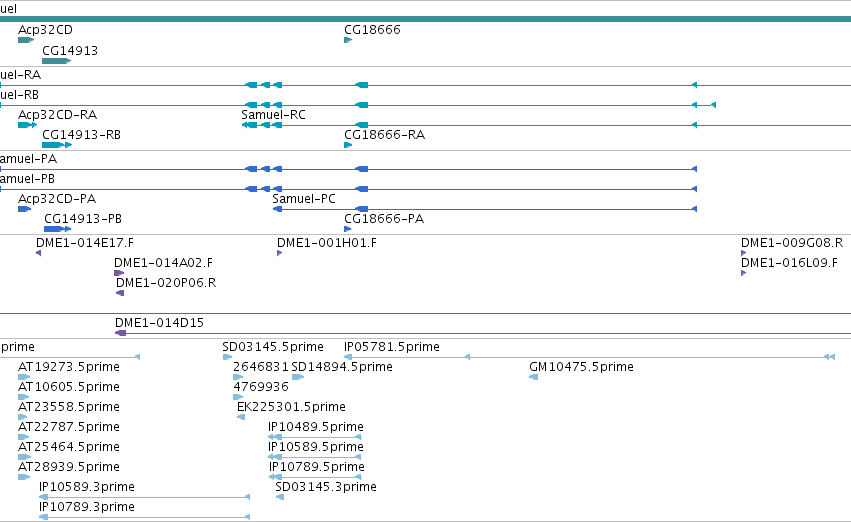Click the GM10475.5prime arrow glyph
851x522 pixels.
point(534,377)
